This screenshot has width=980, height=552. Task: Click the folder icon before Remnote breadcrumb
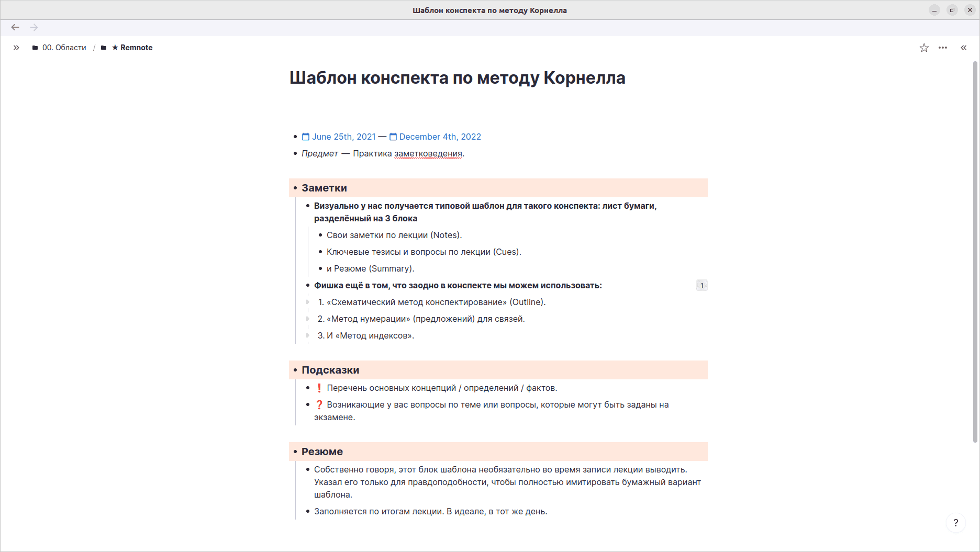pyautogui.click(x=104, y=48)
